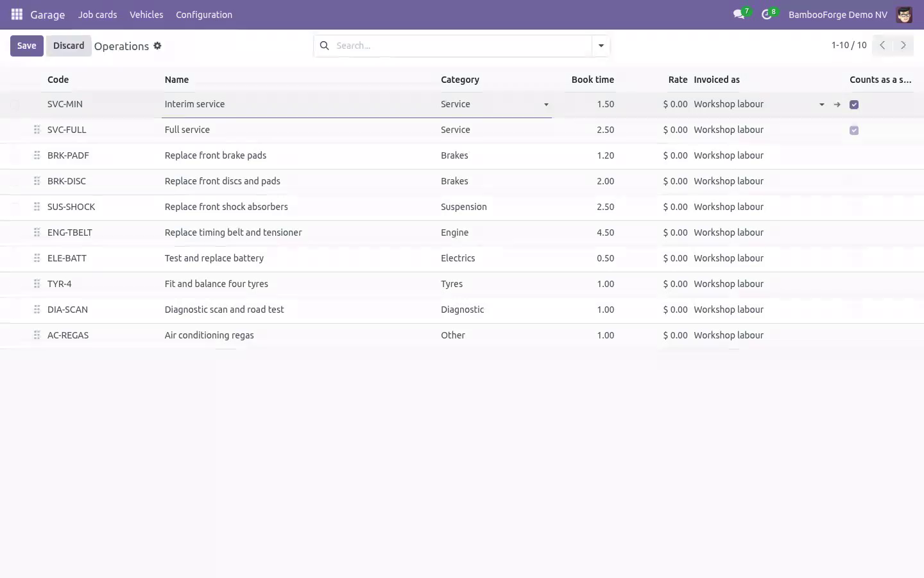The image size is (924, 578).
Task: Grab the drag handle for SVC-FULL
Action: click(x=37, y=130)
